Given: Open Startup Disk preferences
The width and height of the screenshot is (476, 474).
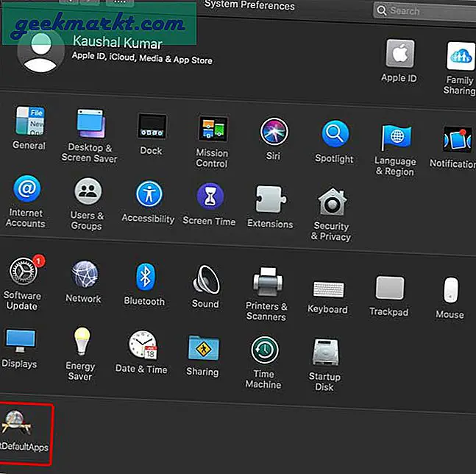Looking at the screenshot, I should click(x=324, y=354).
